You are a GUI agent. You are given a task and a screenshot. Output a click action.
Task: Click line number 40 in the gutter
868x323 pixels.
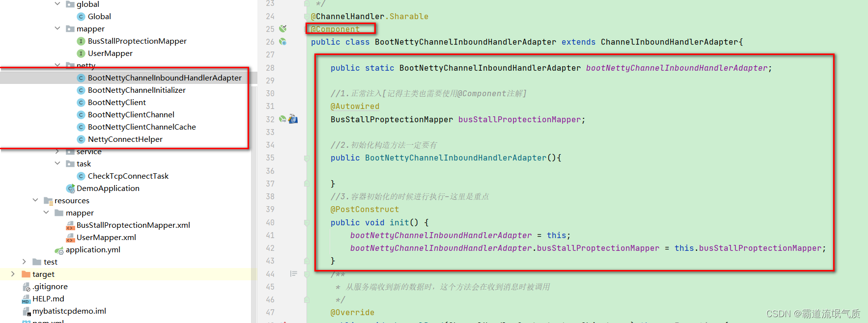(270, 223)
